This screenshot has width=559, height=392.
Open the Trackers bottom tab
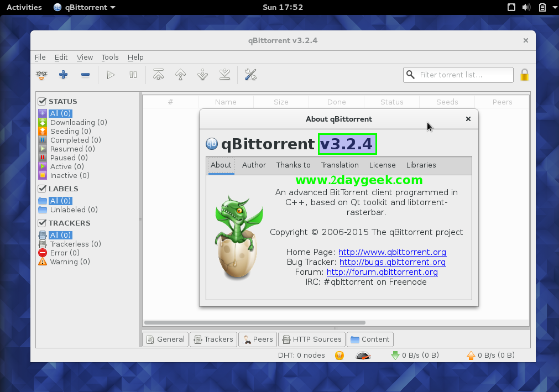click(213, 339)
